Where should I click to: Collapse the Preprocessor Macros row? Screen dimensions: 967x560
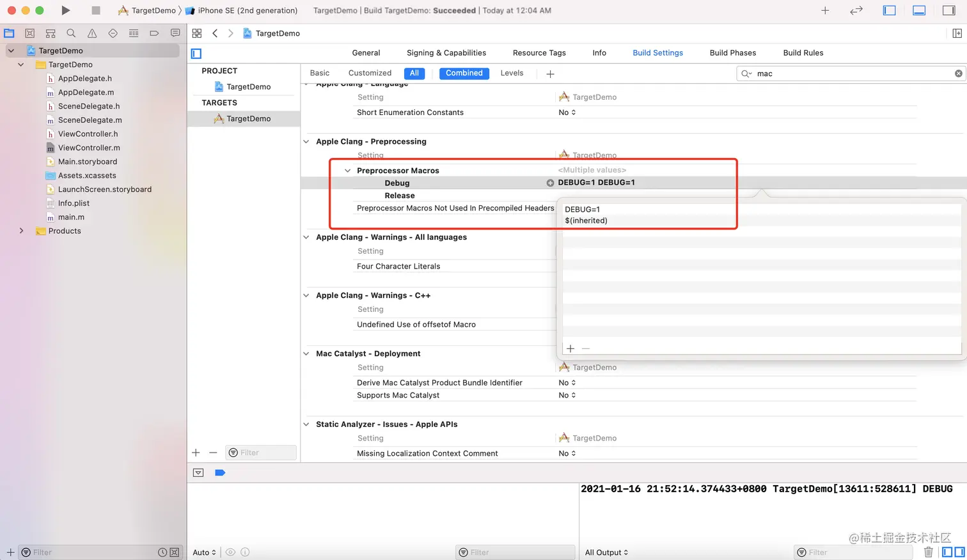347,171
